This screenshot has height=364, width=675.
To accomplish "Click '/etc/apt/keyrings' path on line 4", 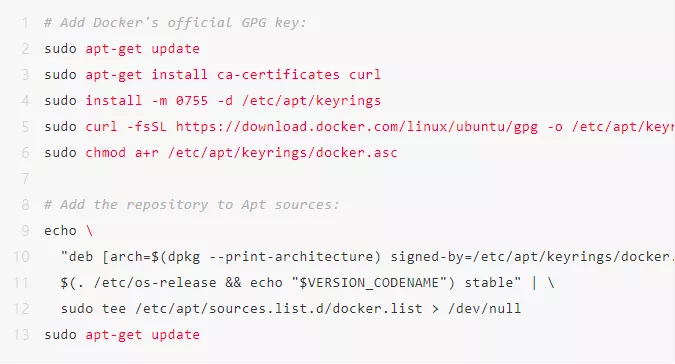I will click(311, 101).
